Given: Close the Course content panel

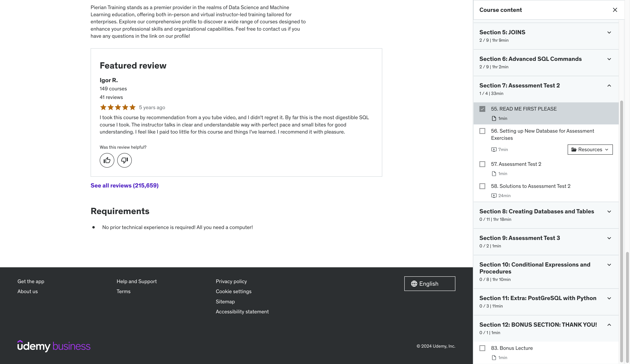Looking at the screenshot, I should [615, 10].
